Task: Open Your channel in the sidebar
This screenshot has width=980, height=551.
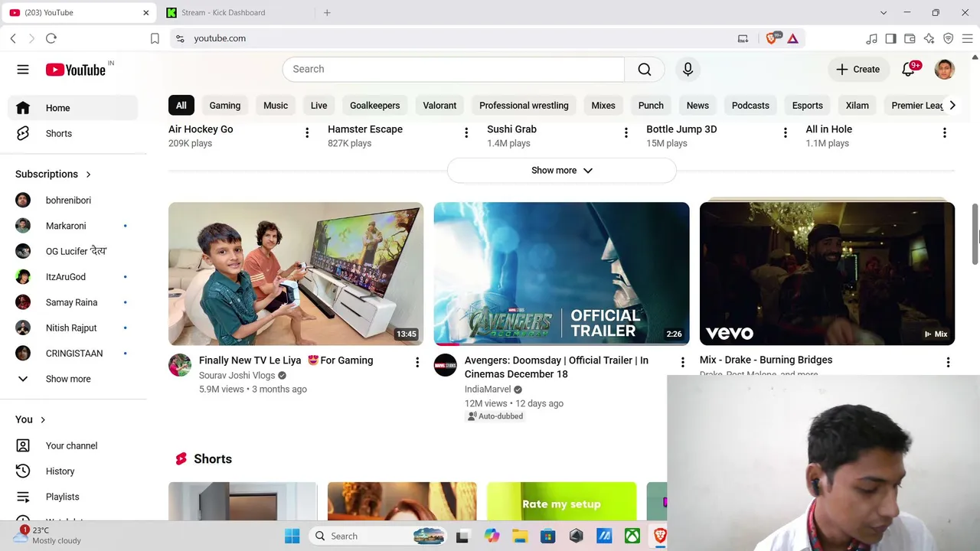Action: 73,445
